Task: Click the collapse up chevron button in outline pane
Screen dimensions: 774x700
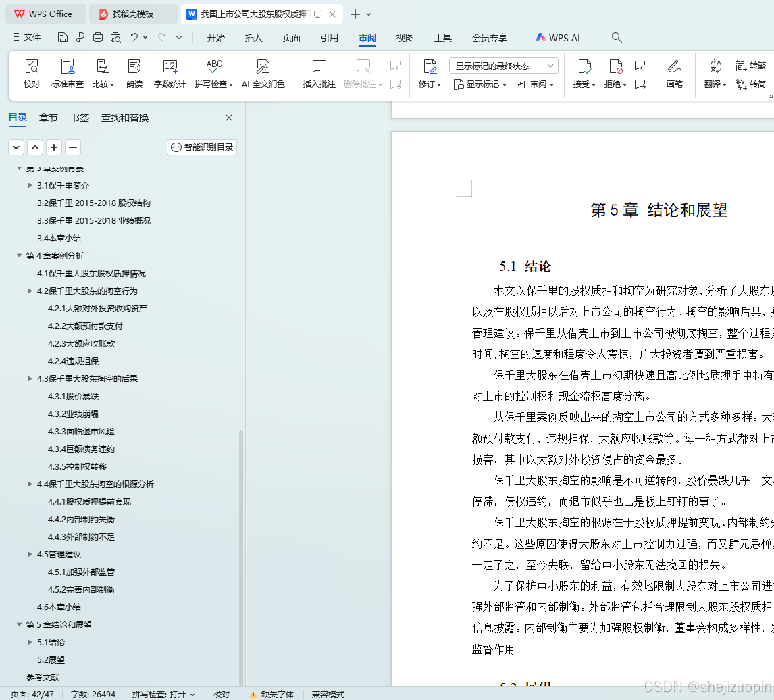Action: (35, 147)
